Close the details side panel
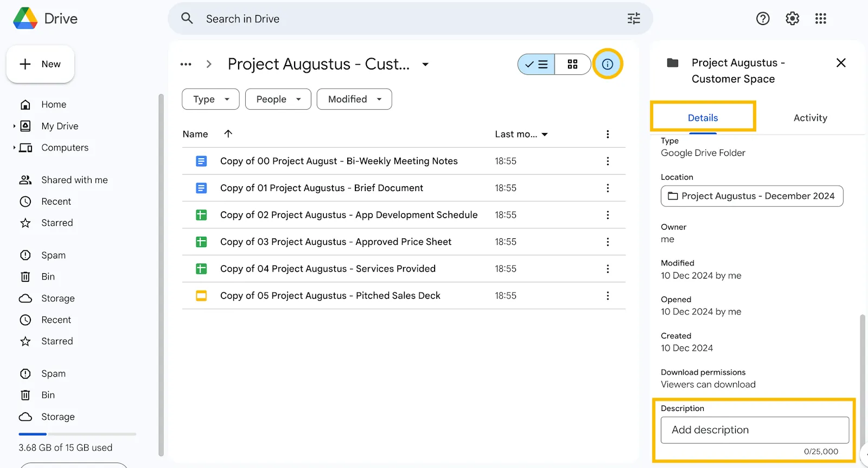 (x=841, y=62)
